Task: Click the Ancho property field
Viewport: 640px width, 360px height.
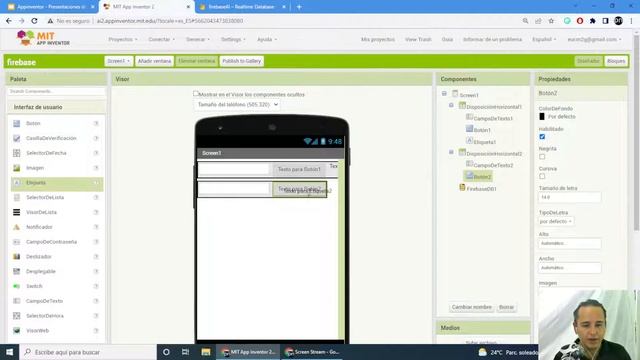Action: tap(569, 268)
